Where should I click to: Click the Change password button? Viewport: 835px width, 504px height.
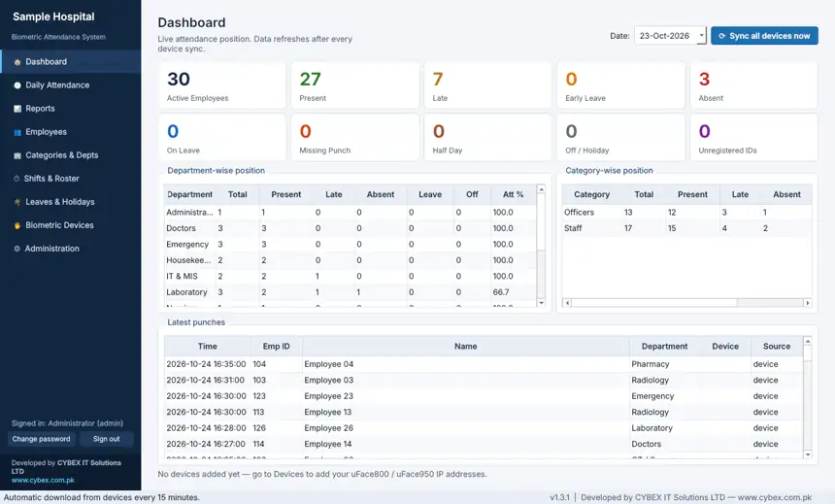(x=41, y=439)
